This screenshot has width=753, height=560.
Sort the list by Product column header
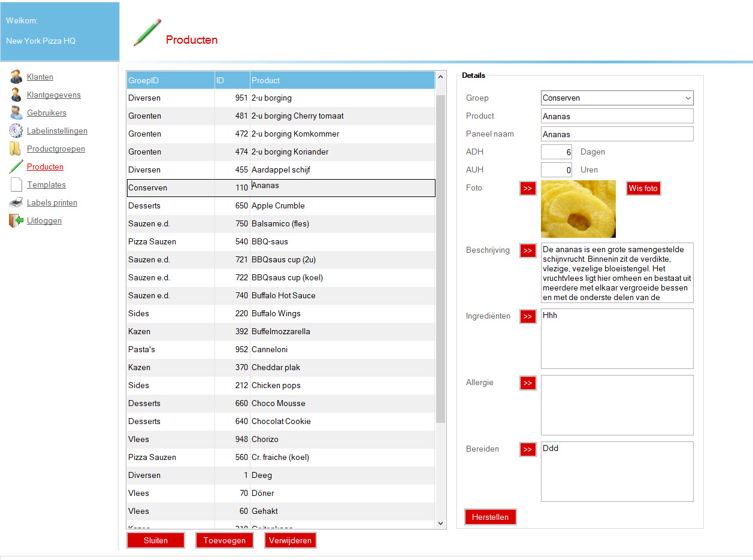click(x=341, y=80)
